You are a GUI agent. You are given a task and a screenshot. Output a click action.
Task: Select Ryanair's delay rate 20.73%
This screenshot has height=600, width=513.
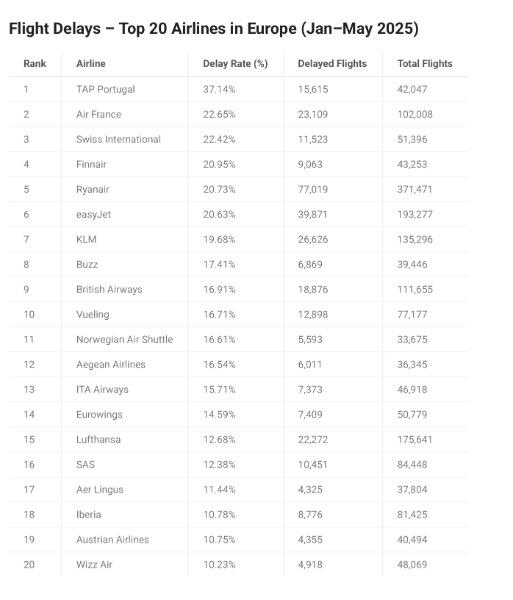click(219, 189)
